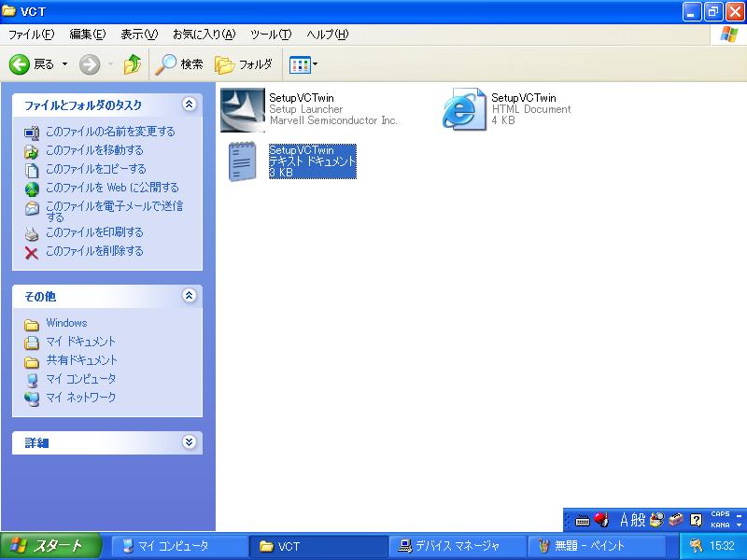This screenshot has width=747, height=560.
Task: Switch to デバイス マネージャ taskbar window
Action: point(457,546)
